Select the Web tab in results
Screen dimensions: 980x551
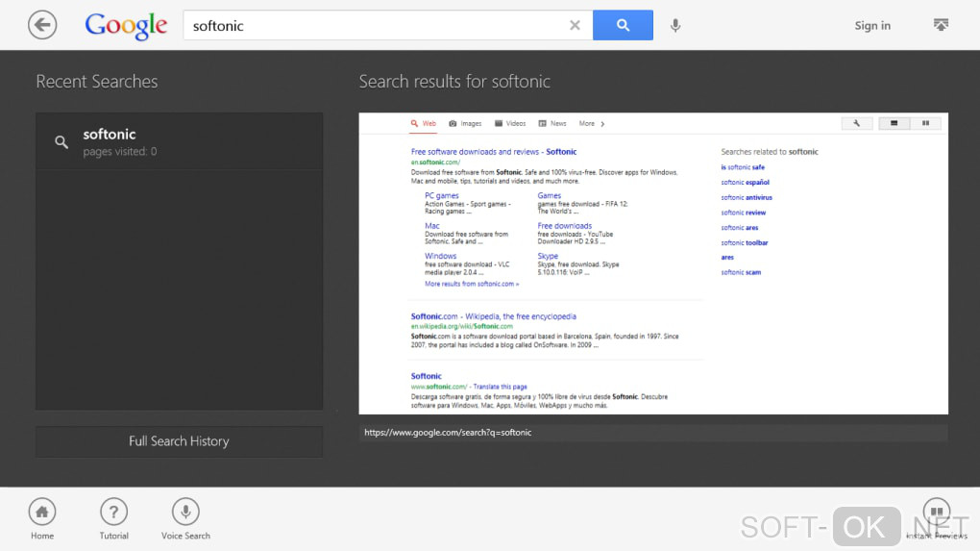(x=423, y=124)
